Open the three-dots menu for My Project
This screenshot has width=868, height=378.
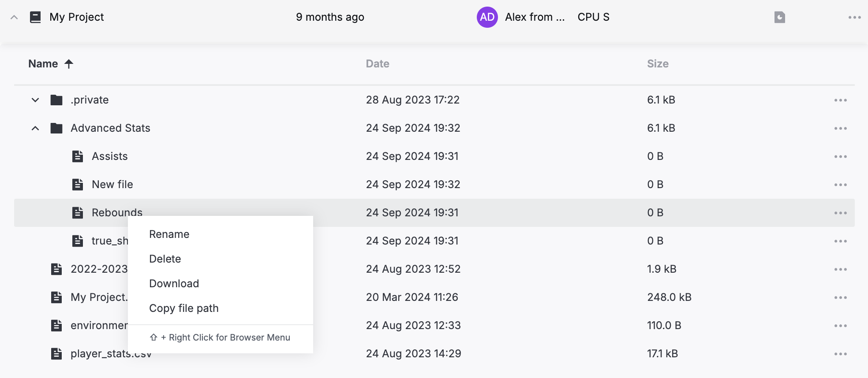854,17
